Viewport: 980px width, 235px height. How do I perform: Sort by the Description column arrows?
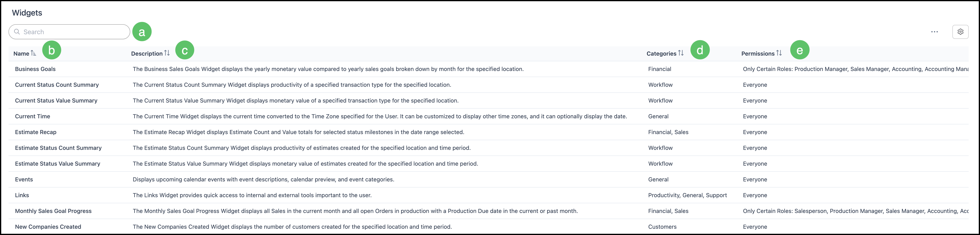167,53
